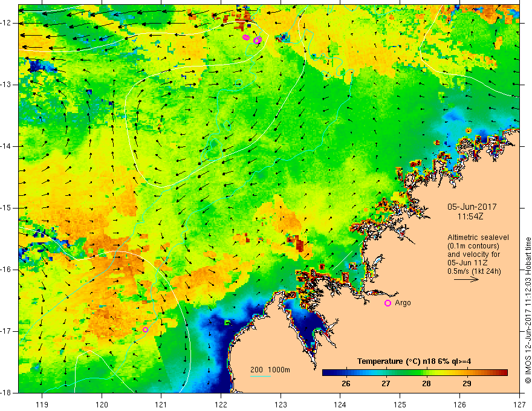
Task: Click the -17 latitude axis label
Action: [x=6, y=331]
